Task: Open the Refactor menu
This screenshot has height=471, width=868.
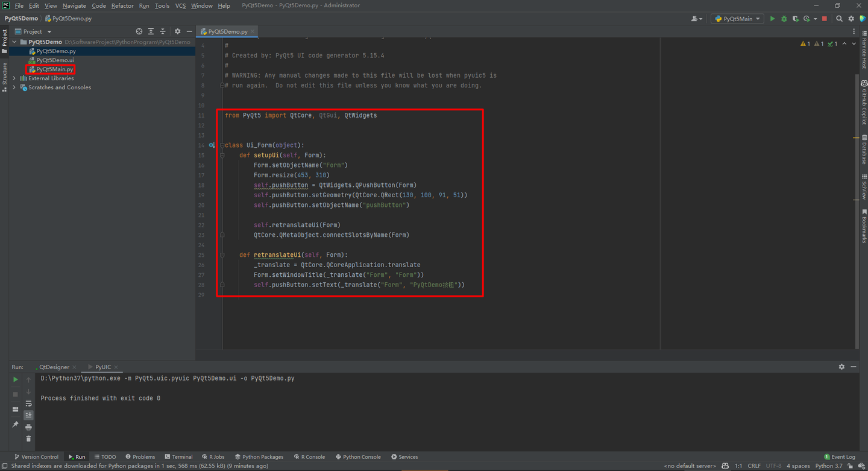Action: [122, 5]
